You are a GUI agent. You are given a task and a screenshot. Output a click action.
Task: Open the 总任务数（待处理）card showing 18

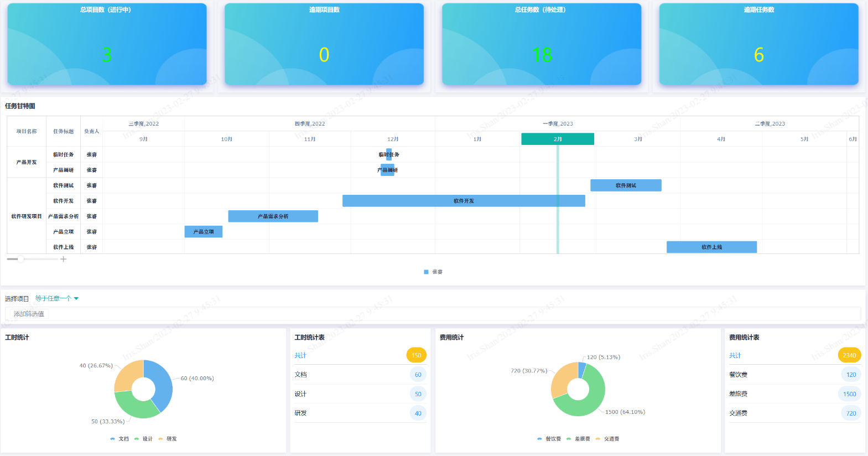tap(542, 44)
